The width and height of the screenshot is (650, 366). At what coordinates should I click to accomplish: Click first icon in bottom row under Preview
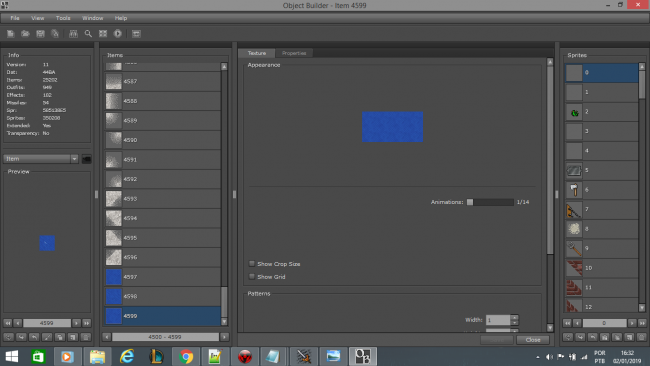8,337
